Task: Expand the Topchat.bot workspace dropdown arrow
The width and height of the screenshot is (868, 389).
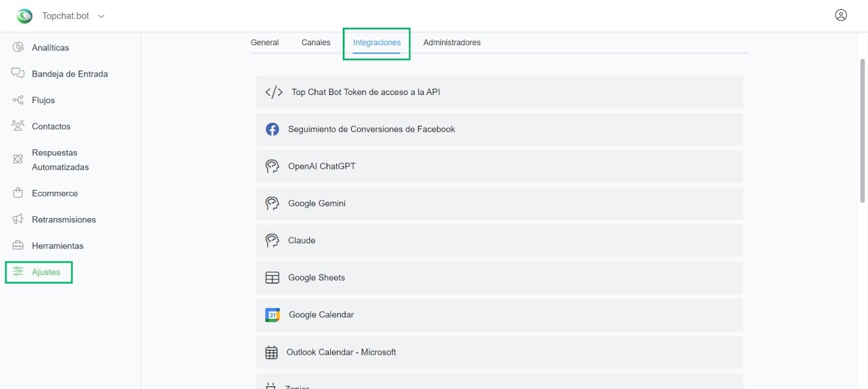Action: 101,16
